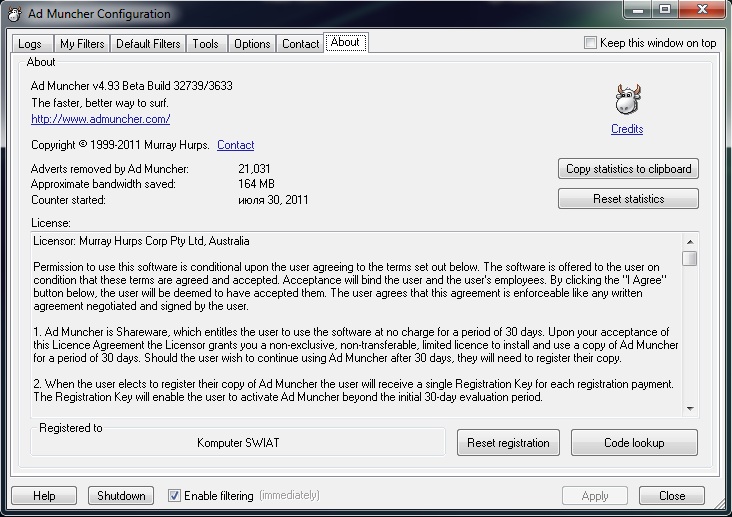Click the Credits link
The image size is (732, 517).
[627, 129]
